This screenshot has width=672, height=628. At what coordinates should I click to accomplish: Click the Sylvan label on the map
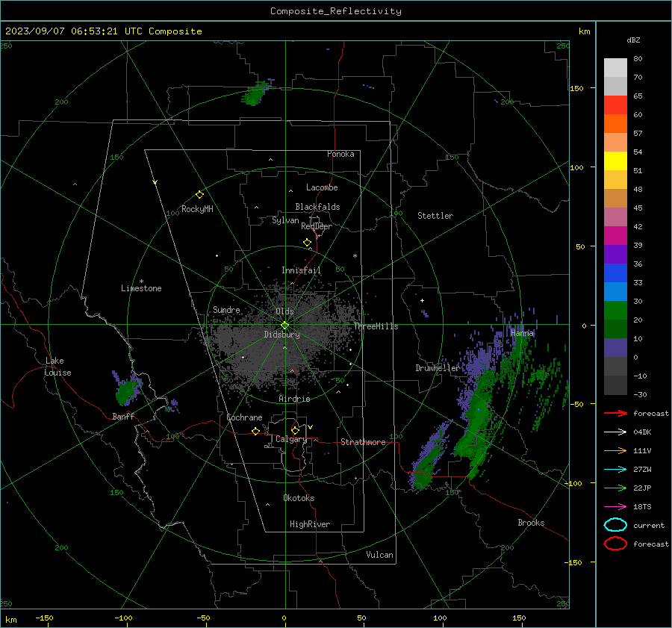[285, 220]
